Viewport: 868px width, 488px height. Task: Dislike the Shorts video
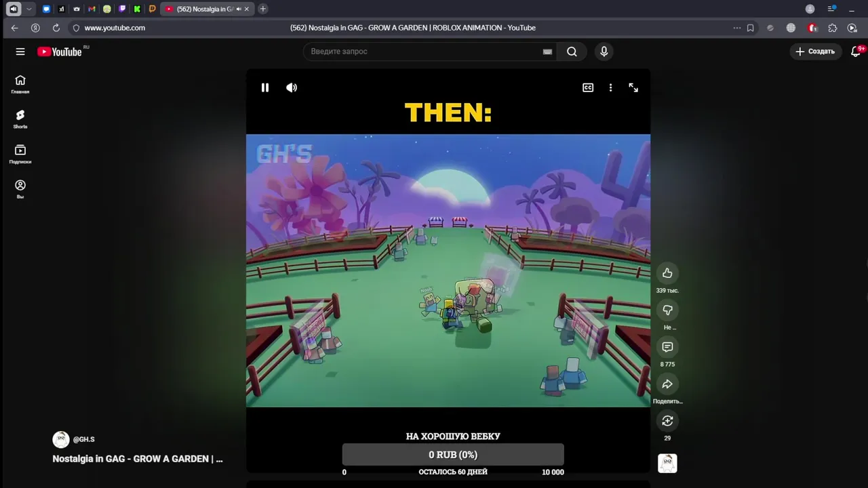point(667,310)
